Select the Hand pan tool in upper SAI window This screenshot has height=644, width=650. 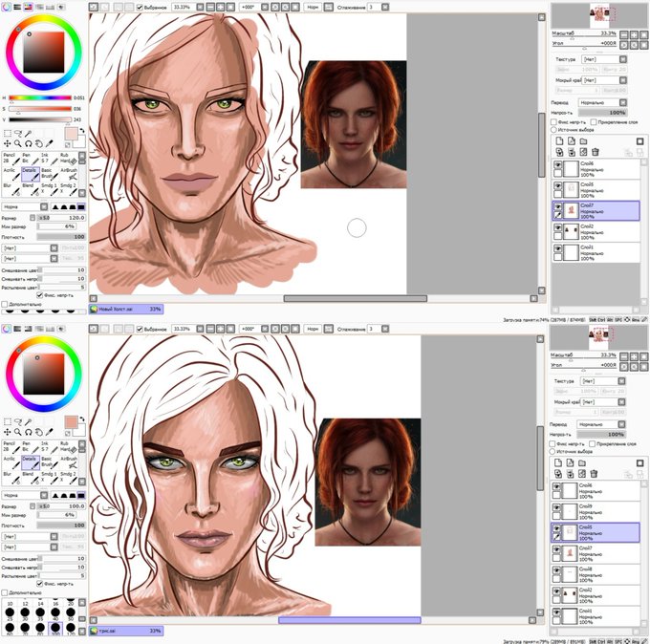pyautogui.click(x=38, y=143)
